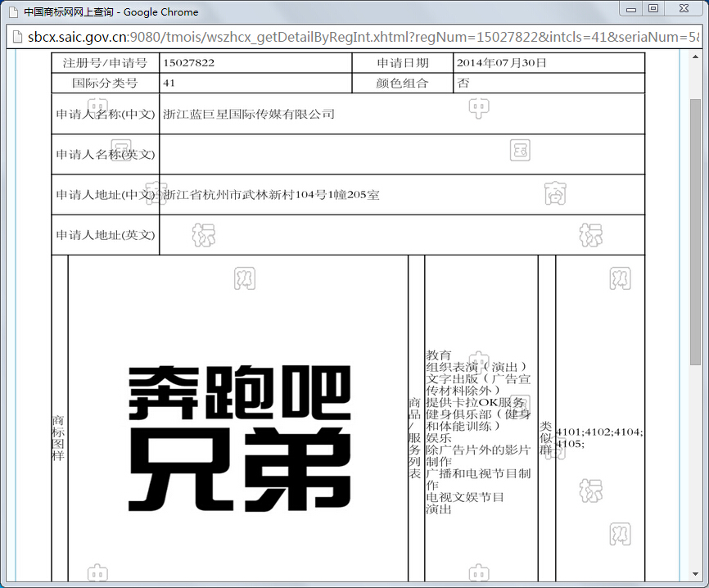Click the 颜色组合 value 否
The width and height of the screenshot is (709, 588).
click(463, 84)
